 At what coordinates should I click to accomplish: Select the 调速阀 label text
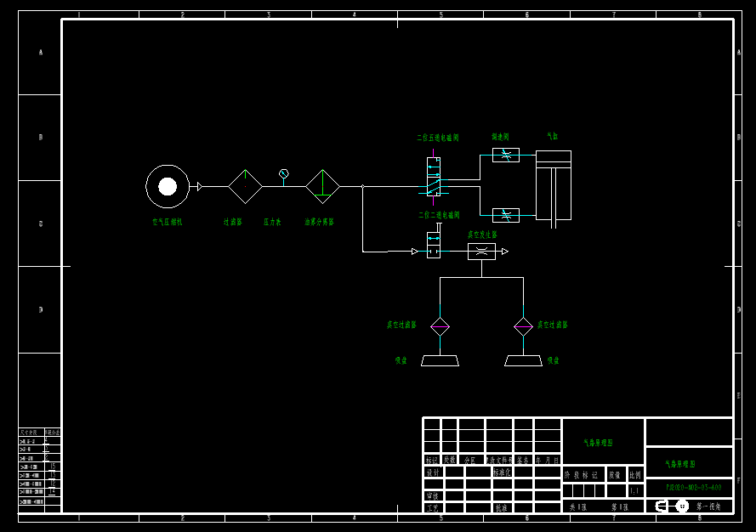(501, 137)
